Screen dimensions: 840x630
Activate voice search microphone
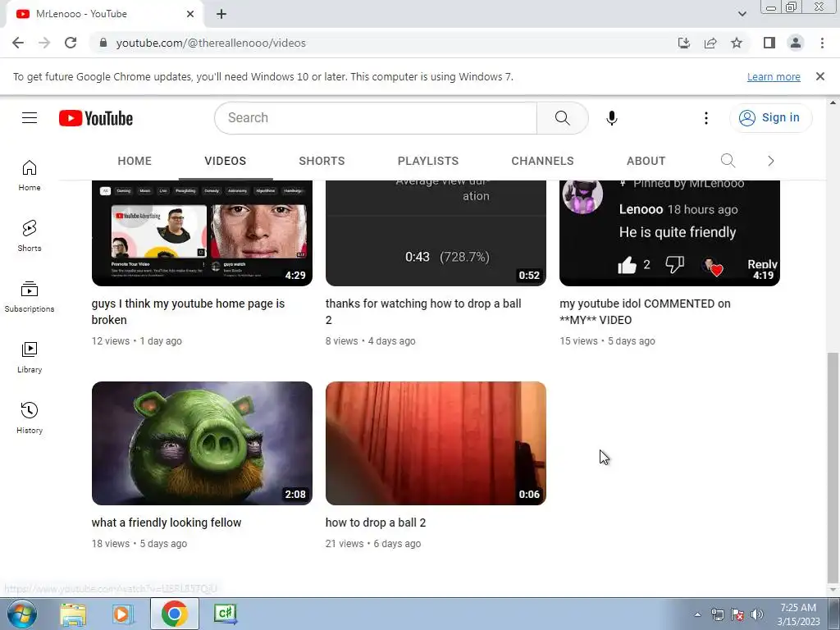[612, 118]
